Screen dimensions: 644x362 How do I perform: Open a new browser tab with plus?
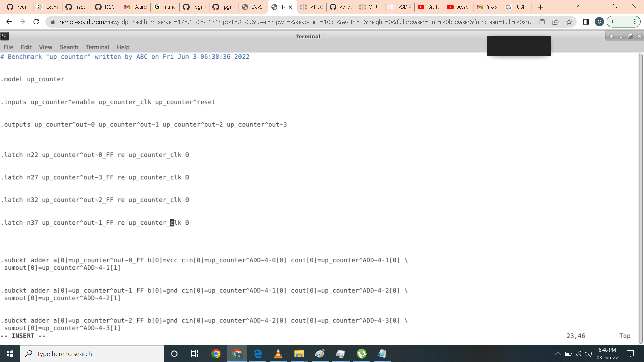[x=540, y=7]
